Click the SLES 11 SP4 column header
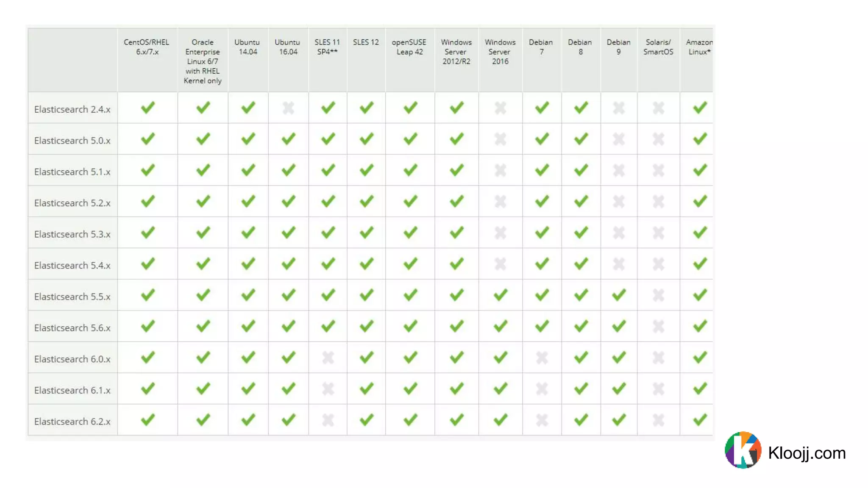 click(327, 47)
